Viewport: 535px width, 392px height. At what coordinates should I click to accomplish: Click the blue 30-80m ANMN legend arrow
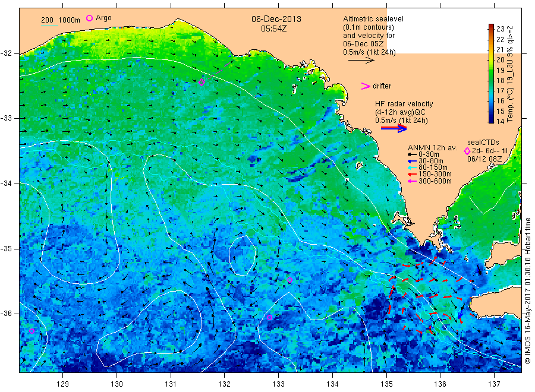pyautogui.click(x=412, y=161)
